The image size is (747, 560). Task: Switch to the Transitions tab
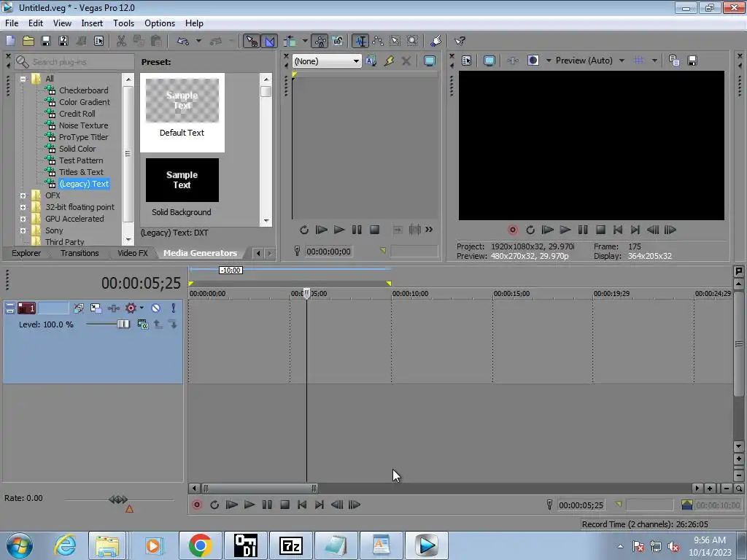click(x=80, y=253)
